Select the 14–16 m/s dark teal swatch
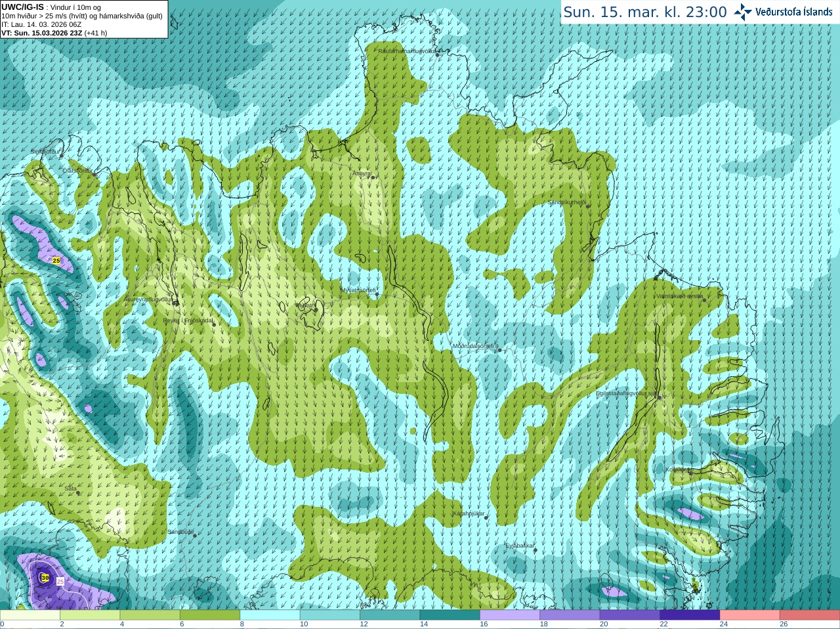The height and width of the screenshot is (629, 840). (450, 615)
